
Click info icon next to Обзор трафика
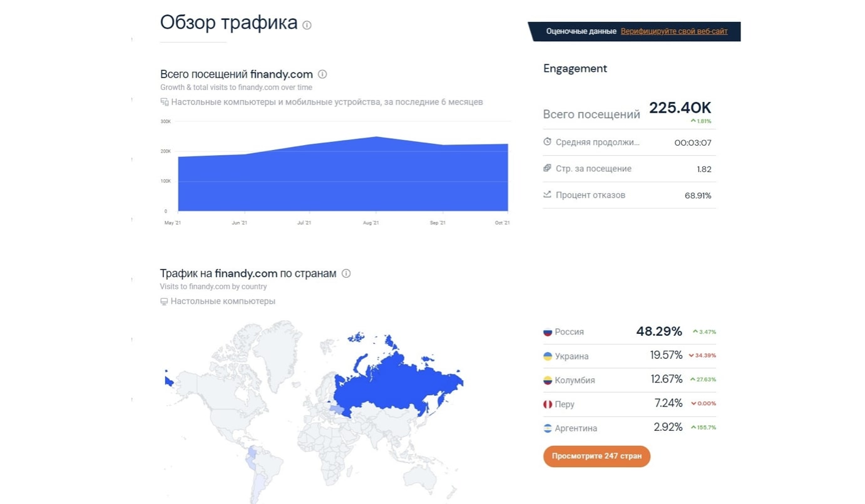[307, 25]
